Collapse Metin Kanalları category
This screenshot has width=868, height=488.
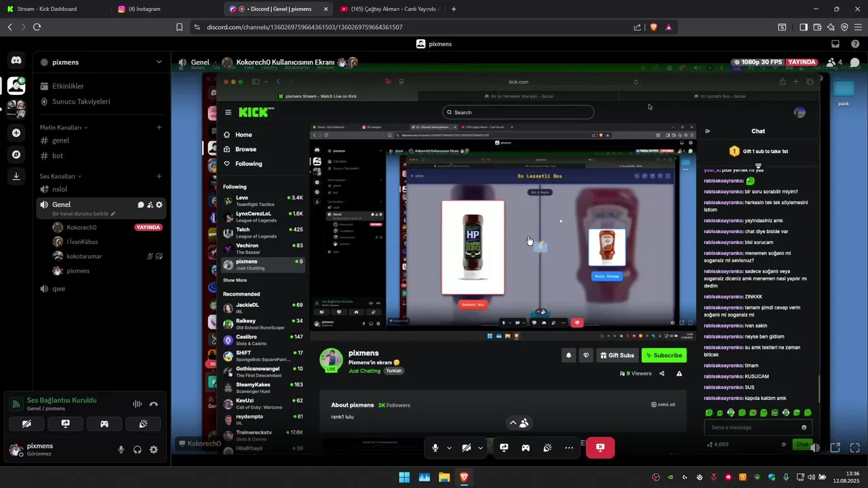point(63,127)
